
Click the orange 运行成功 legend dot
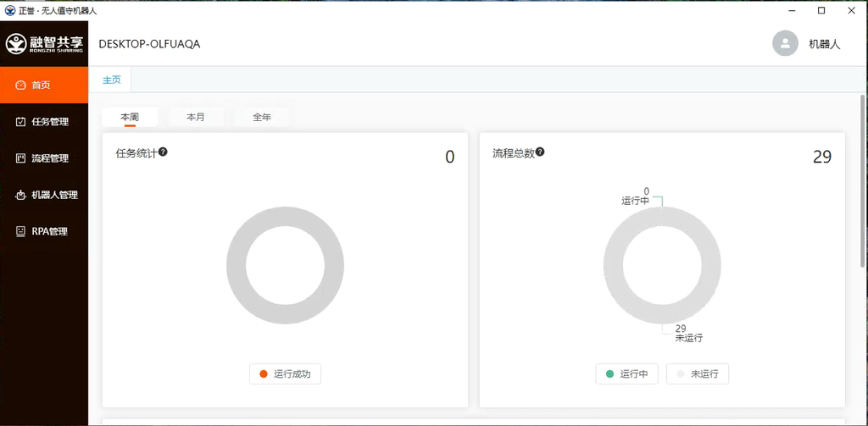(264, 374)
